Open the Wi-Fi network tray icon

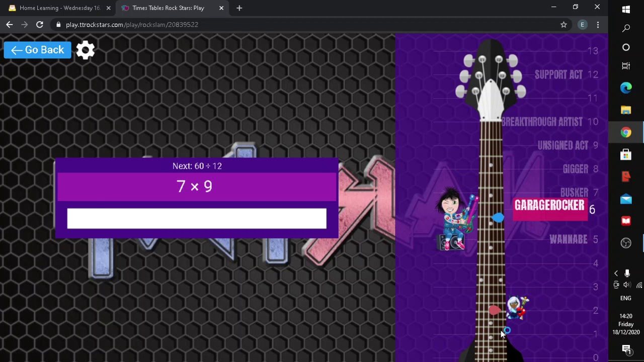(639, 285)
